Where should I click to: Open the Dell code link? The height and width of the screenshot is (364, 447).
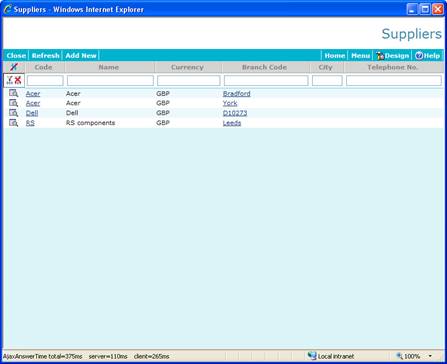32,113
